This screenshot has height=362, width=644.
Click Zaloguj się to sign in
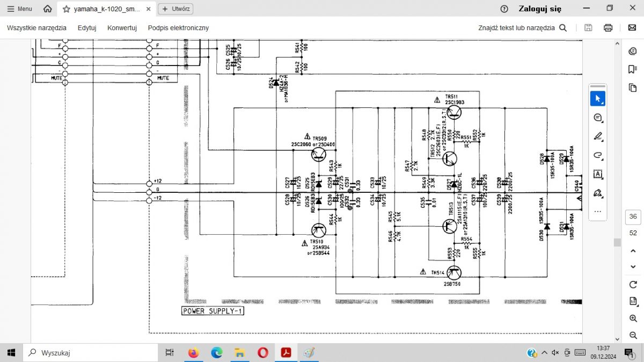[x=540, y=9]
